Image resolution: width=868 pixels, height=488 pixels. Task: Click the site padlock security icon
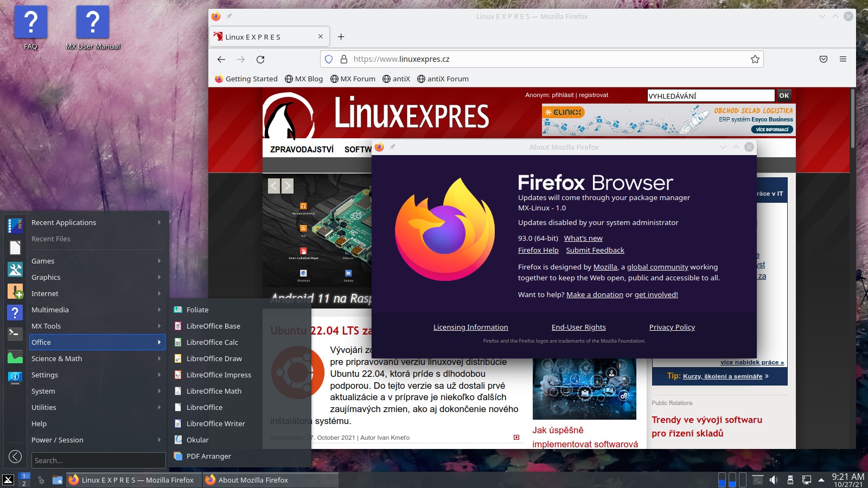pyautogui.click(x=343, y=59)
